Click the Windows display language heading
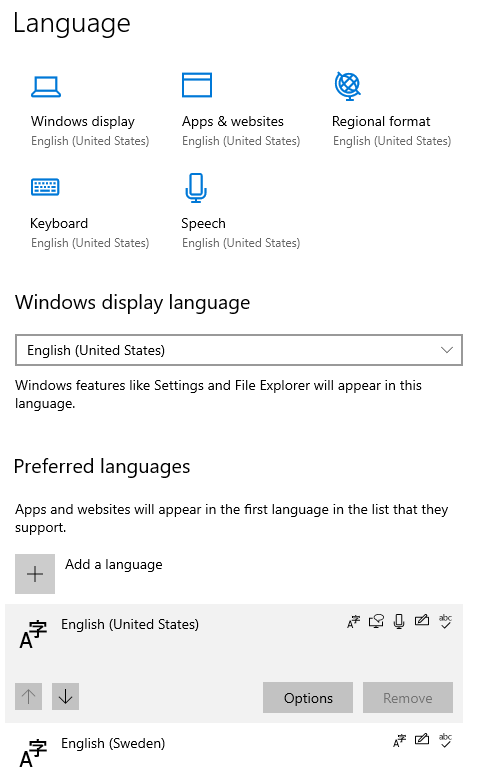Viewport: 500px width, 781px height. pyautogui.click(x=132, y=303)
